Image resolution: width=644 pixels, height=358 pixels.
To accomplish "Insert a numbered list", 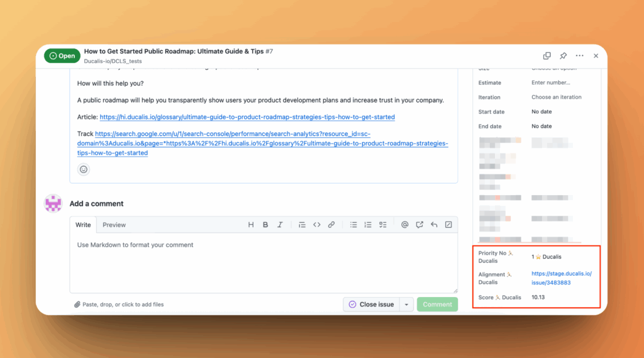I will (x=368, y=225).
